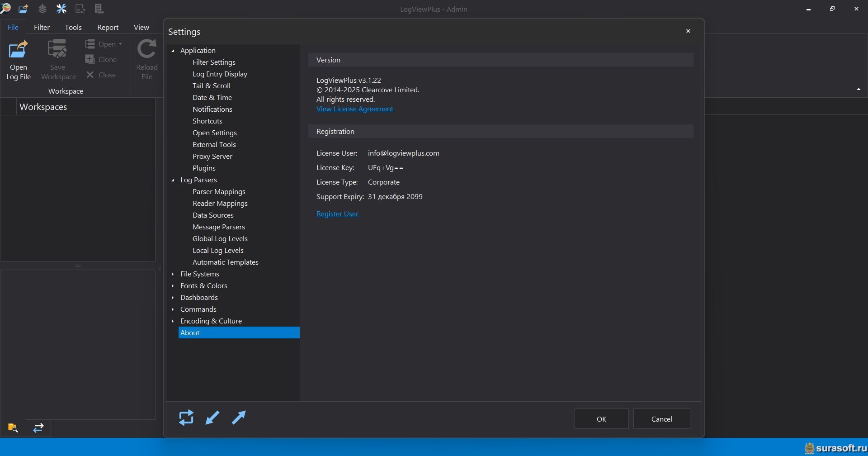Select Reader Mappings in the tree
This screenshot has width=868, height=456.
[220, 204]
